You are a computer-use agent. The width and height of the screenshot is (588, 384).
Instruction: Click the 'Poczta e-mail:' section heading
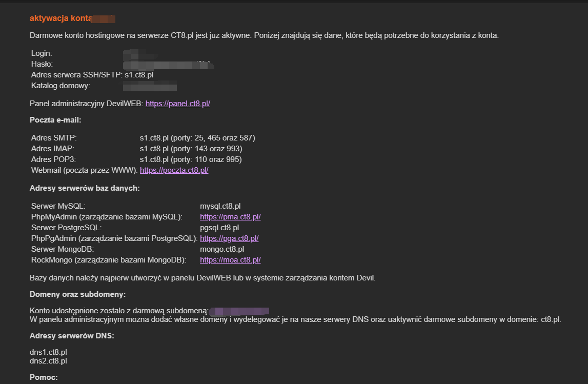tap(55, 120)
